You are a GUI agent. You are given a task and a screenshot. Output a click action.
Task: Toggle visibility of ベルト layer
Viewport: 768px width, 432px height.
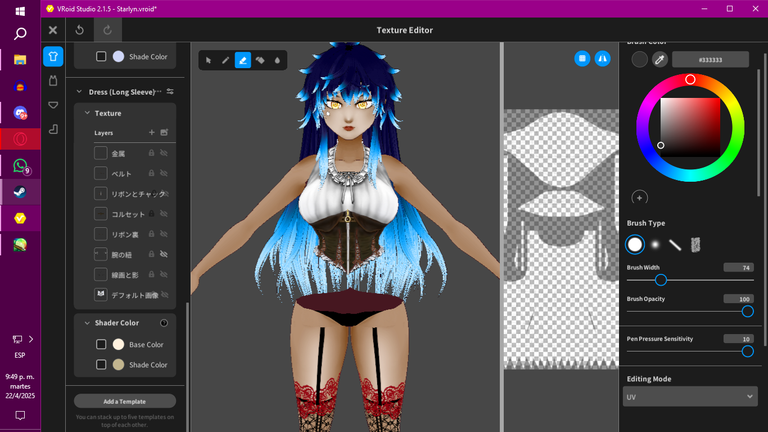click(x=164, y=173)
